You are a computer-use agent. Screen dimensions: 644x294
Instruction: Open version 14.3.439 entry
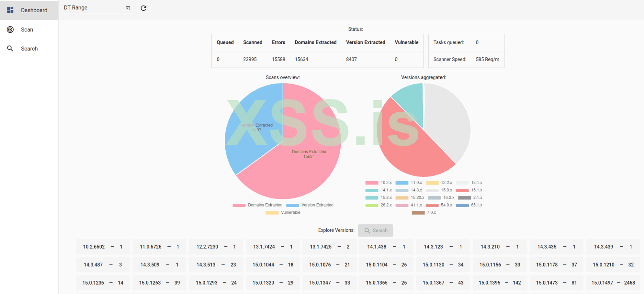pyautogui.click(x=613, y=247)
